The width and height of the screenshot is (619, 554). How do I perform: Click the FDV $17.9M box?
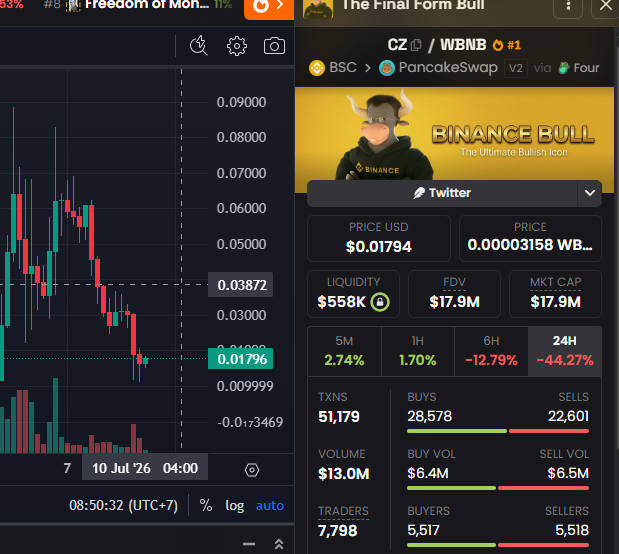point(454,294)
